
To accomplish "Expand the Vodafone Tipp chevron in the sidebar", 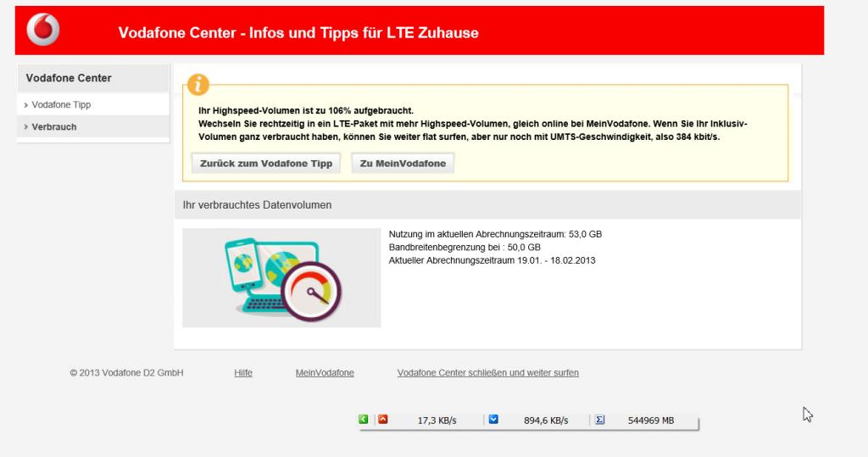I will tap(25, 104).
